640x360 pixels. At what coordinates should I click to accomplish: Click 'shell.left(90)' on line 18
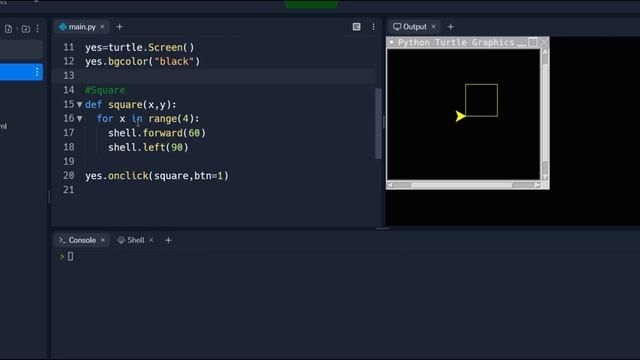[x=148, y=147]
